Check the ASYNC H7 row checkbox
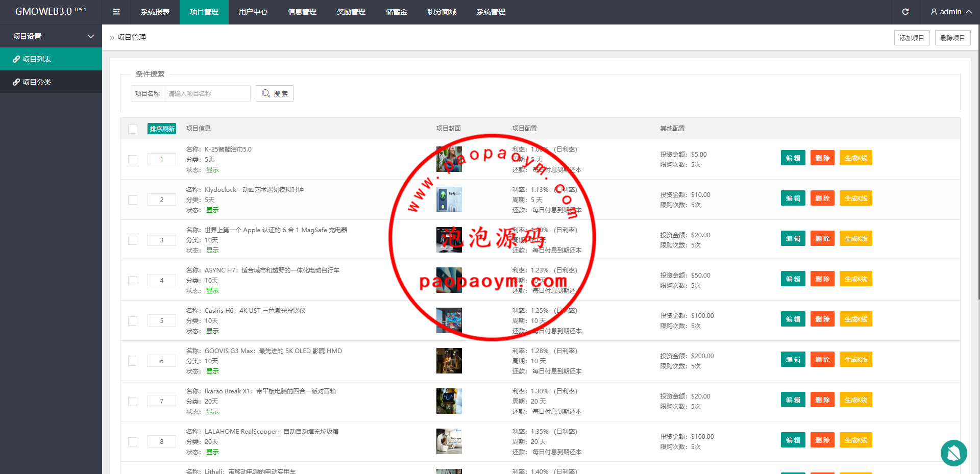 pyautogui.click(x=133, y=280)
